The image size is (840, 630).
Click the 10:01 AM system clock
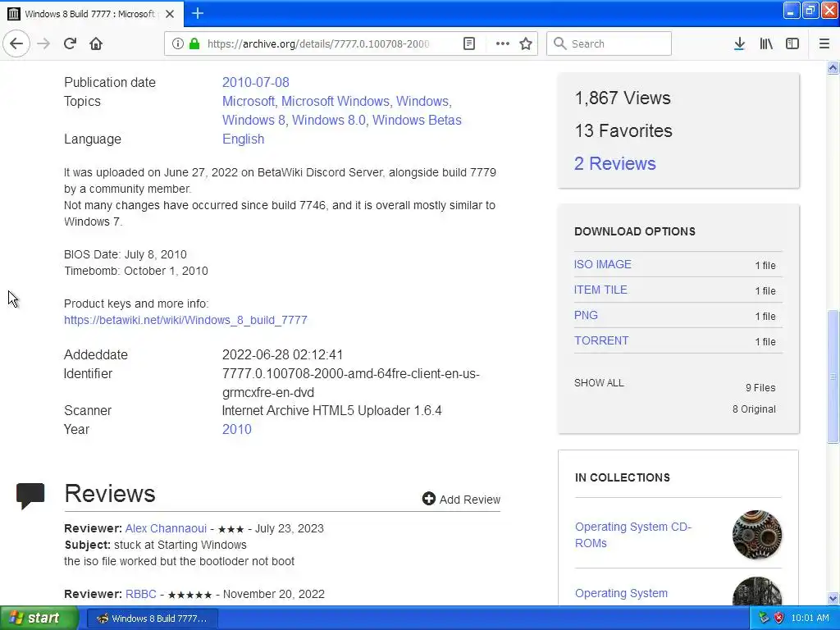click(x=810, y=619)
